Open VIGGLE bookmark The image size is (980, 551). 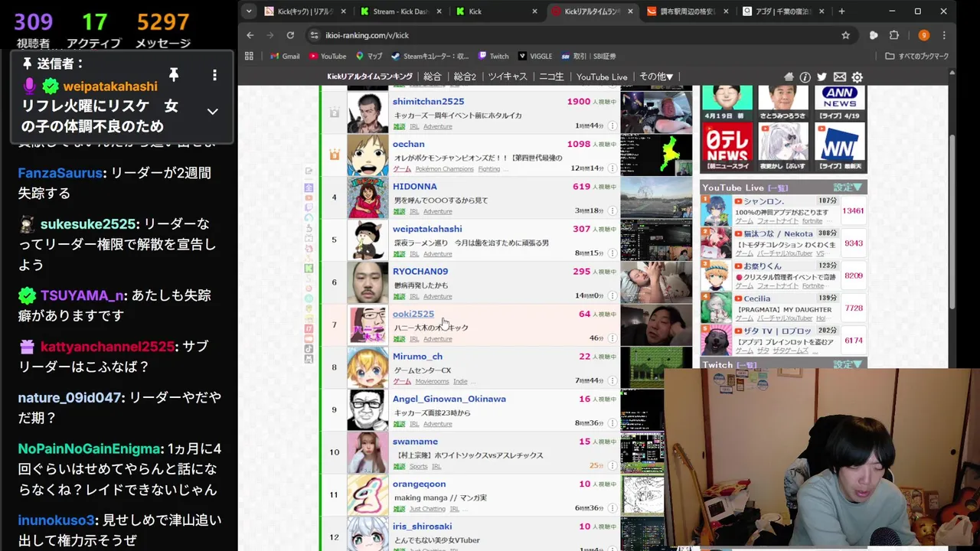click(x=535, y=56)
